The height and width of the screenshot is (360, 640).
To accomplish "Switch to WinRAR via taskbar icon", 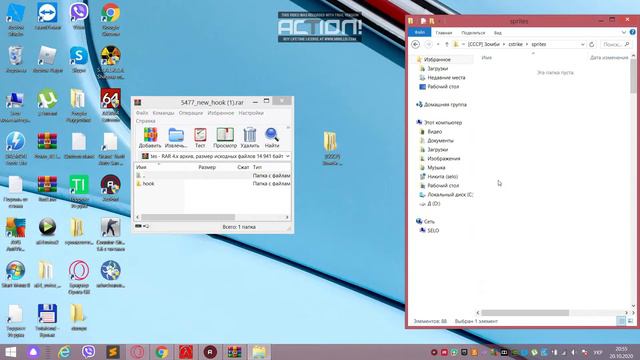I will (235, 352).
